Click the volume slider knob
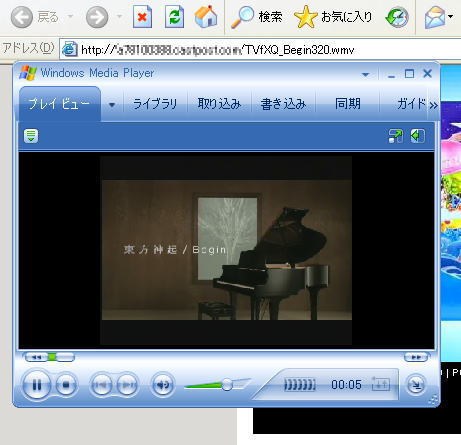The width and height of the screenshot is (461, 445). click(227, 385)
